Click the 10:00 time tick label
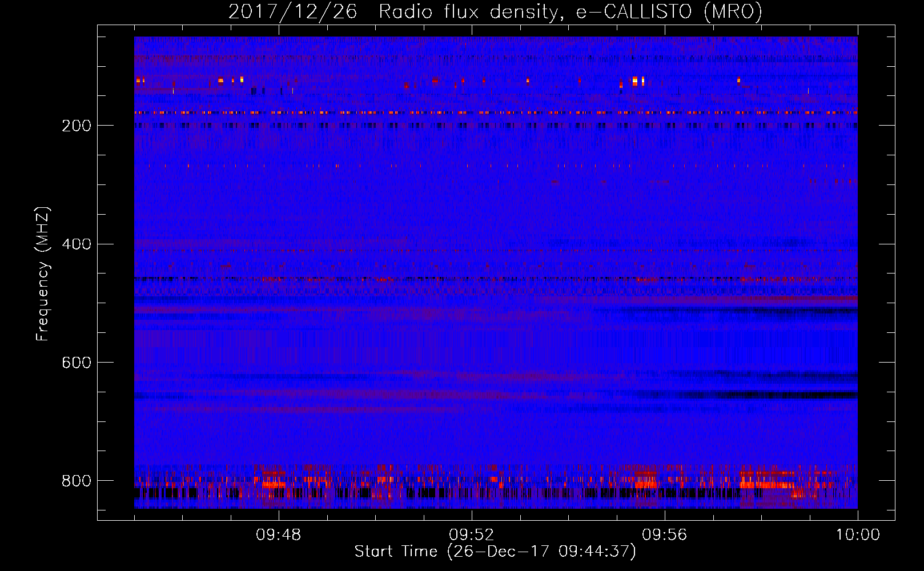The width and height of the screenshot is (924, 571). pos(858,535)
